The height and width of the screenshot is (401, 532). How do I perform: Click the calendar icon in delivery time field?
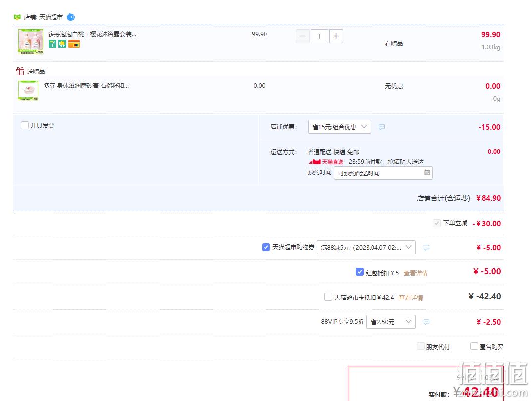(x=427, y=172)
